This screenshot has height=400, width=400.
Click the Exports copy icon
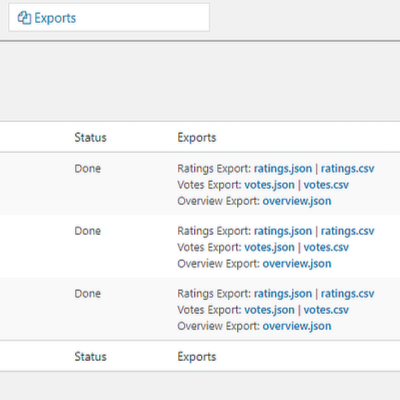point(24,18)
